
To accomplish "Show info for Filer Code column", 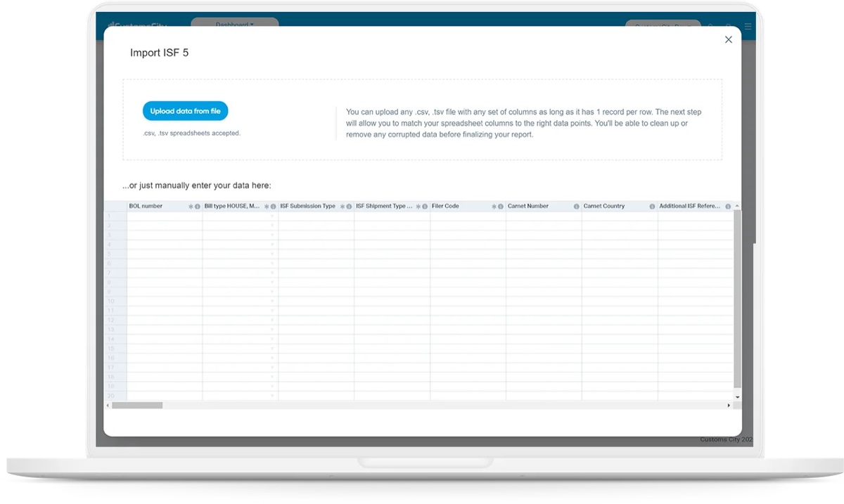I will tap(501, 207).
